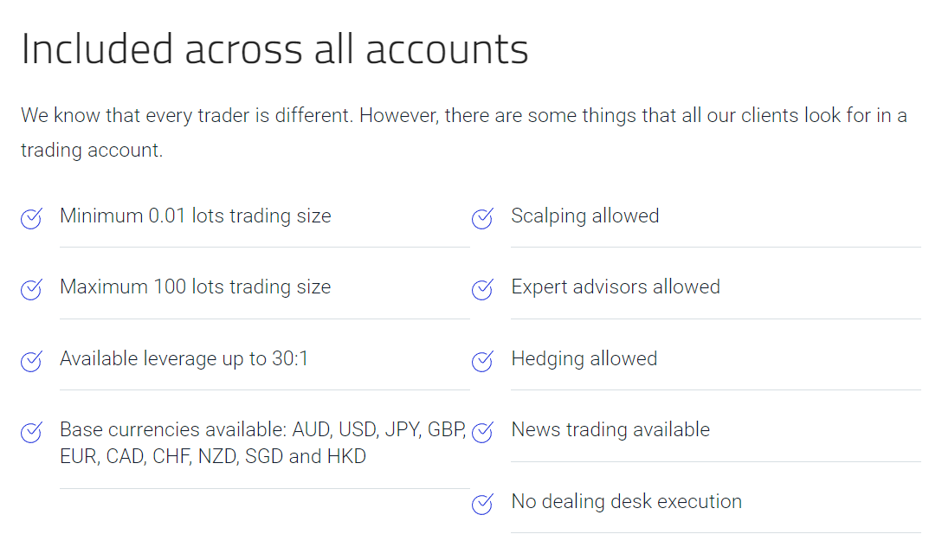Click the Maximum 100 lots trading size text

tap(196, 286)
